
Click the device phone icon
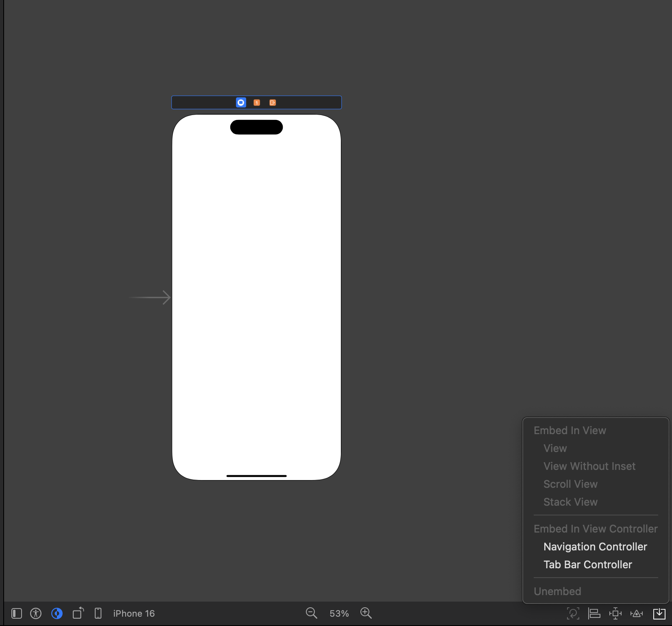(98, 613)
